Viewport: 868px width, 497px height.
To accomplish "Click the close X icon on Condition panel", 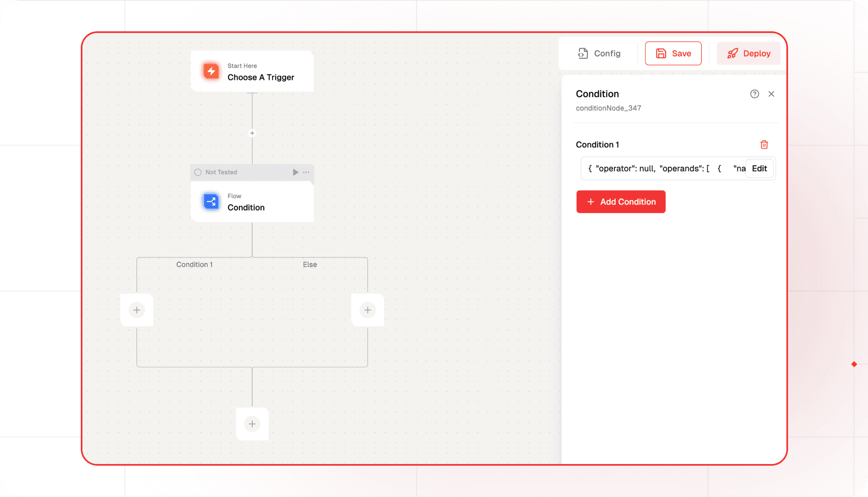I will 772,94.
